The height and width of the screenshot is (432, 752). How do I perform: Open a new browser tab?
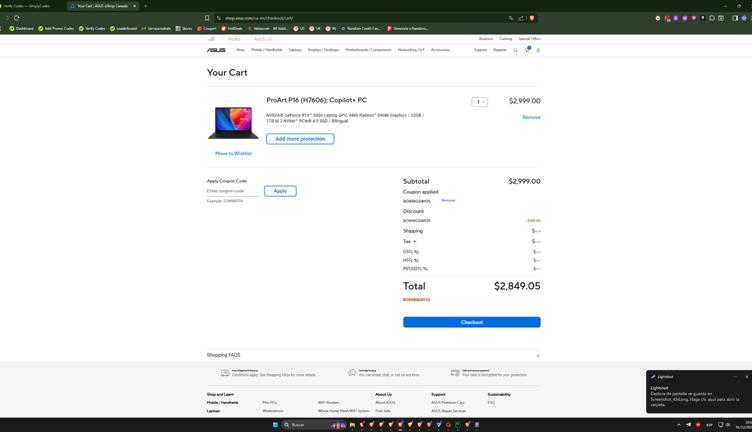click(145, 6)
